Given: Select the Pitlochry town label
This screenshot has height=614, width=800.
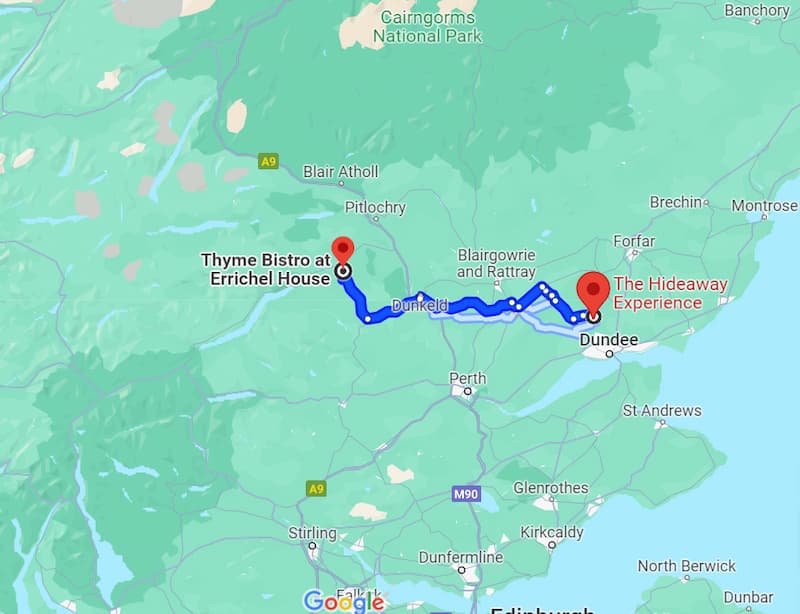Looking at the screenshot, I should point(375,207).
